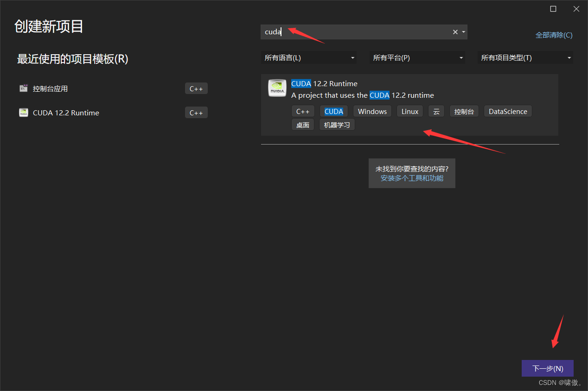The width and height of the screenshot is (588, 391).
Task: Click the Windows tag on the CUDA template
Action: [x=372, y=111]
